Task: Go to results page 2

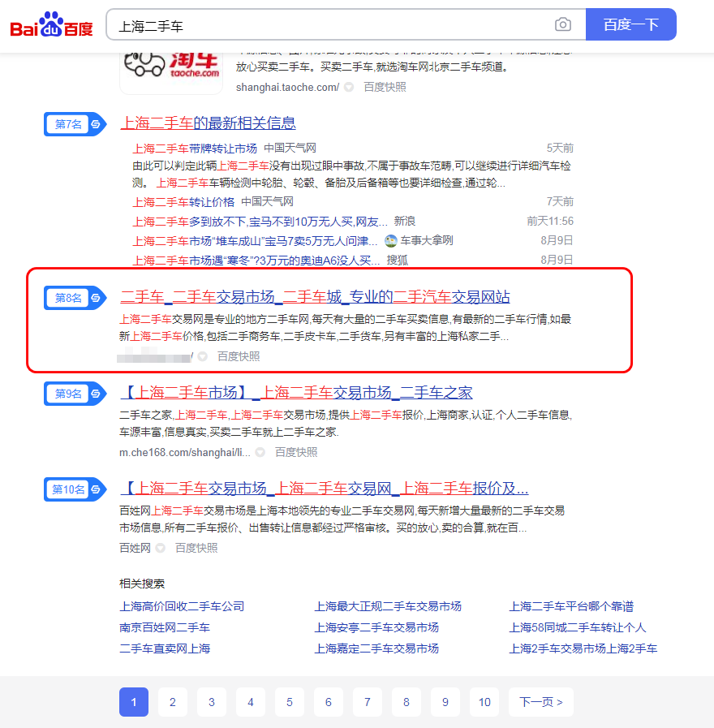Action: tap(172, 702)
